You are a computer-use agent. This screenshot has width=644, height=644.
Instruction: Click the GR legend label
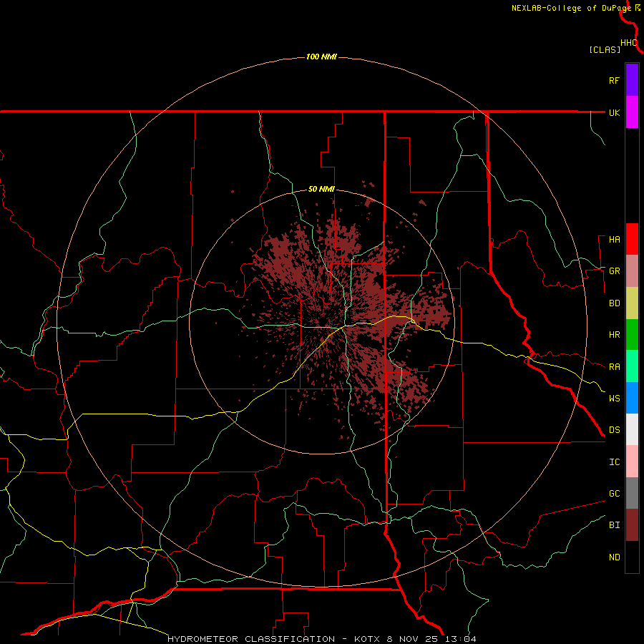615,271
